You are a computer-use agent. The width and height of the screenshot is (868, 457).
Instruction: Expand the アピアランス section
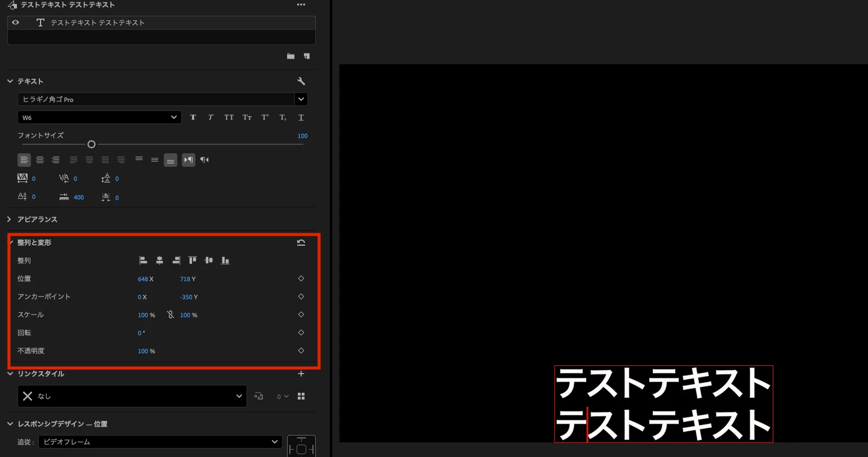[x=10, y=219]
